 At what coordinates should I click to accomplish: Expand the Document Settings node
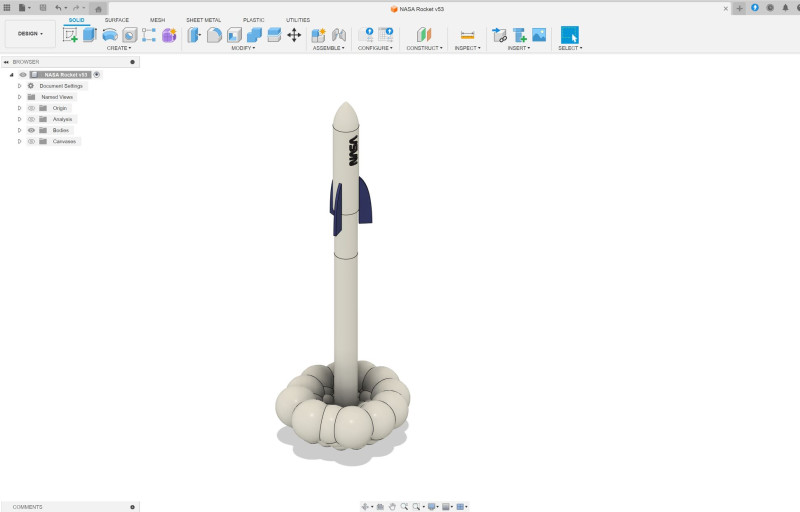pos(19,86)
